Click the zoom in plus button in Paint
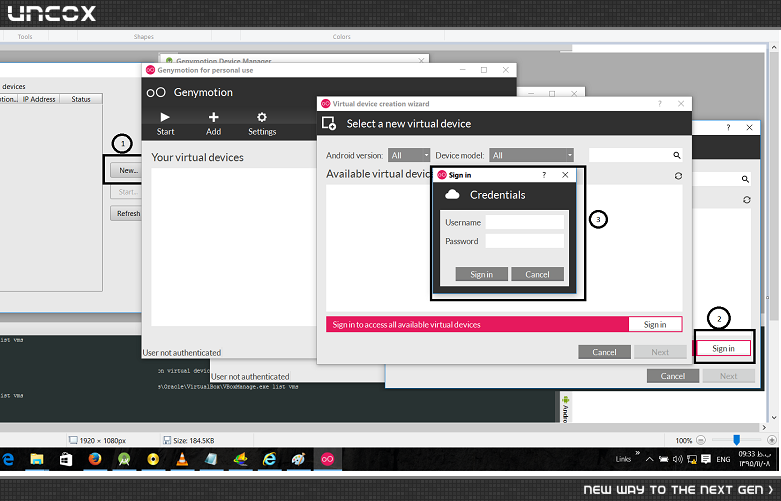The height and width of the screenshot is (501, 781). tap(772, 440)
